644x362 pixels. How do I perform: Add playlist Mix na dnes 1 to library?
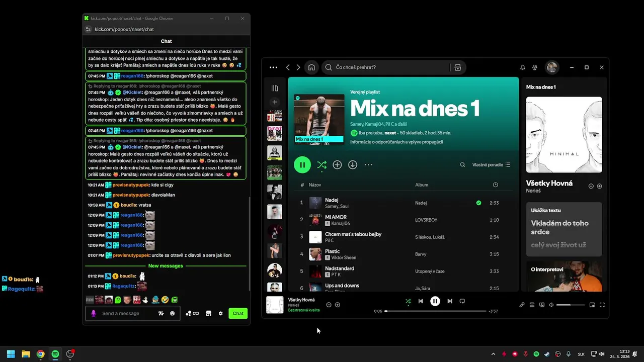[x=337, y=164]
